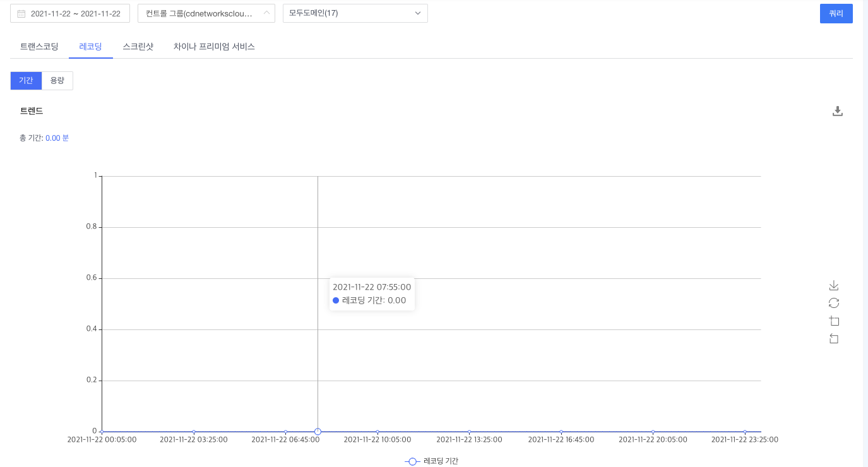Open the 차이나 프리미엄 서비스 tab

(x=214, y=47)
